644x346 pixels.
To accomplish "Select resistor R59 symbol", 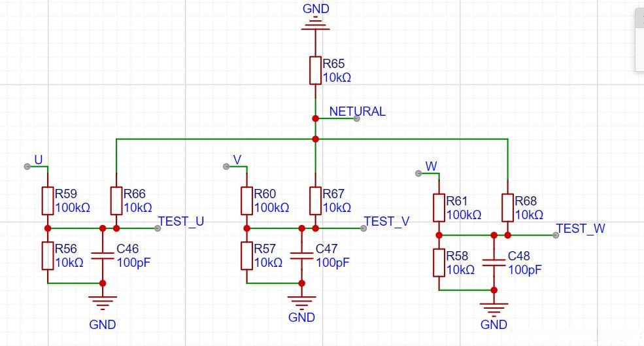I will coord(48,201).
